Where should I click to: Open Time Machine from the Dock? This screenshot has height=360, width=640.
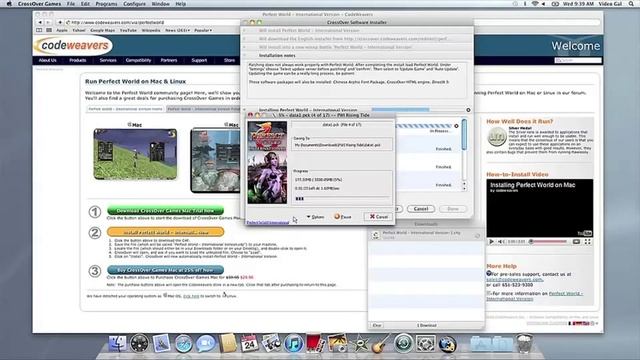click(404, 343)
